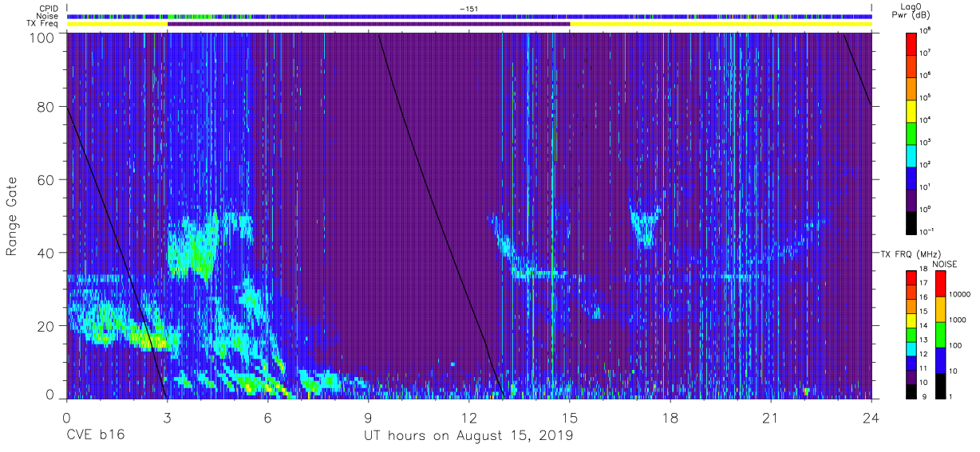Click orange segment of NOISE colorbar
This screenshot has width=980, height=452.
point(939,309)
